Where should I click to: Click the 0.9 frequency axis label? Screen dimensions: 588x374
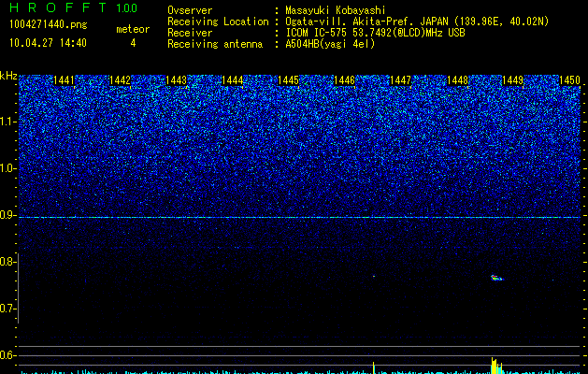pos(8,215)
